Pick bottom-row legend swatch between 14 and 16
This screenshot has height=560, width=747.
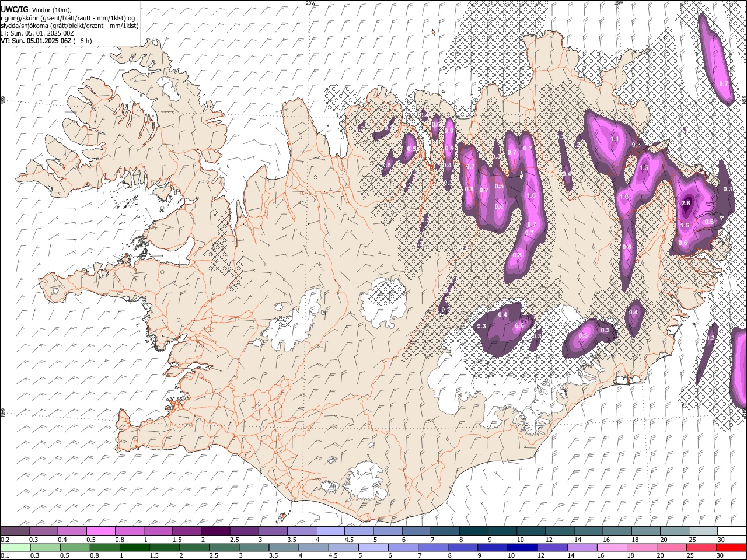(581, 547)
